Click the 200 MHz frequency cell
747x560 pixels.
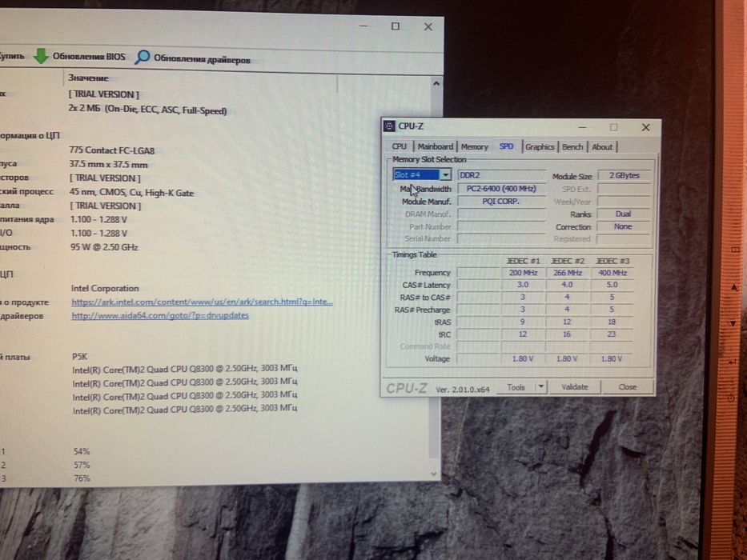[523, 273]
